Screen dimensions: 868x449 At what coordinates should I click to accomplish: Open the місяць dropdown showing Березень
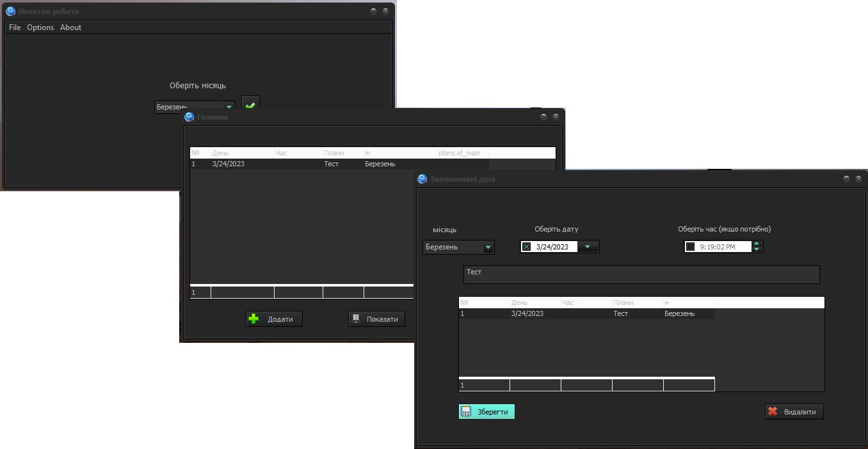458,247
